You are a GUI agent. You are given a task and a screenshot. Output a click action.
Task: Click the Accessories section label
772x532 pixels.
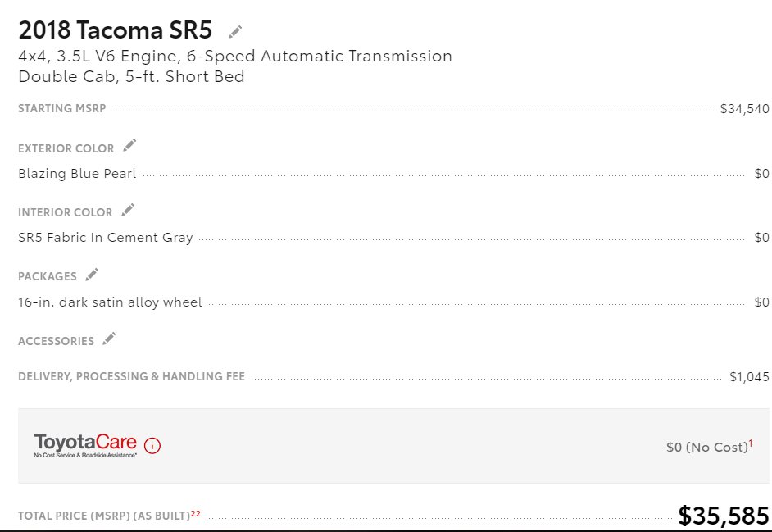[x=56, y=341]
